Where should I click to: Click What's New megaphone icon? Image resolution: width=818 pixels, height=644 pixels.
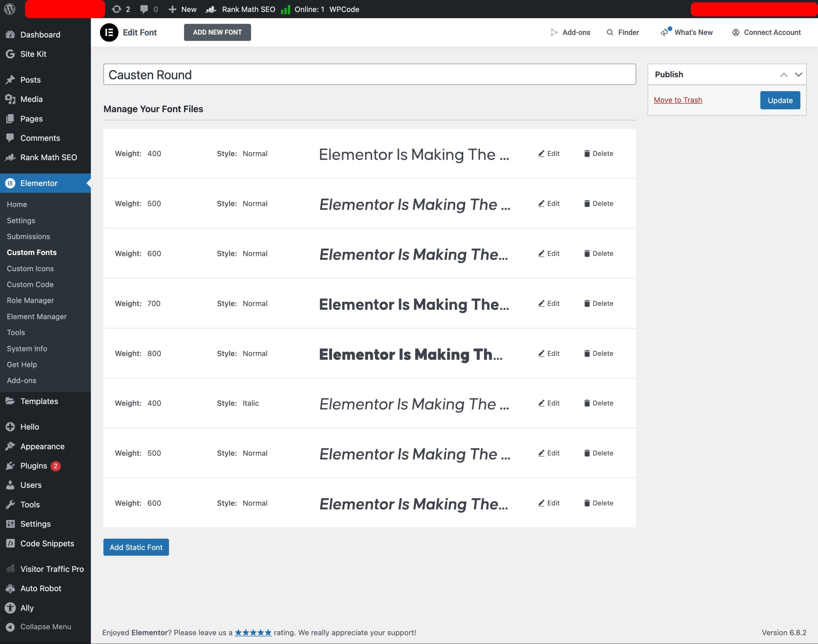tap(665, 33)
